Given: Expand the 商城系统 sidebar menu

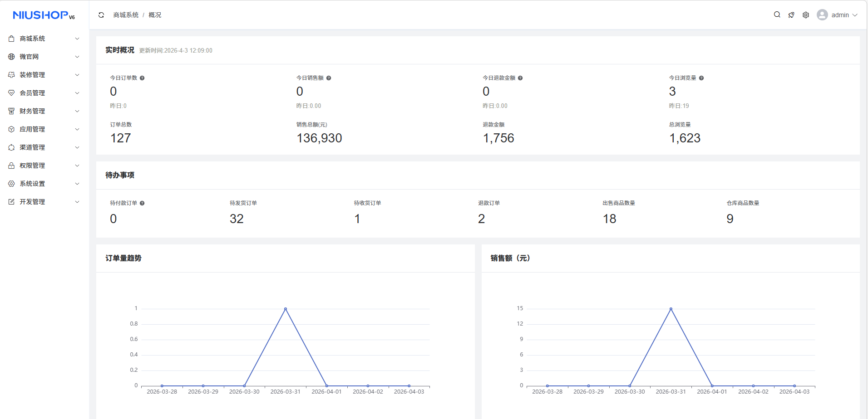Looking at the screenshot, I should click(x=32, y=39).
